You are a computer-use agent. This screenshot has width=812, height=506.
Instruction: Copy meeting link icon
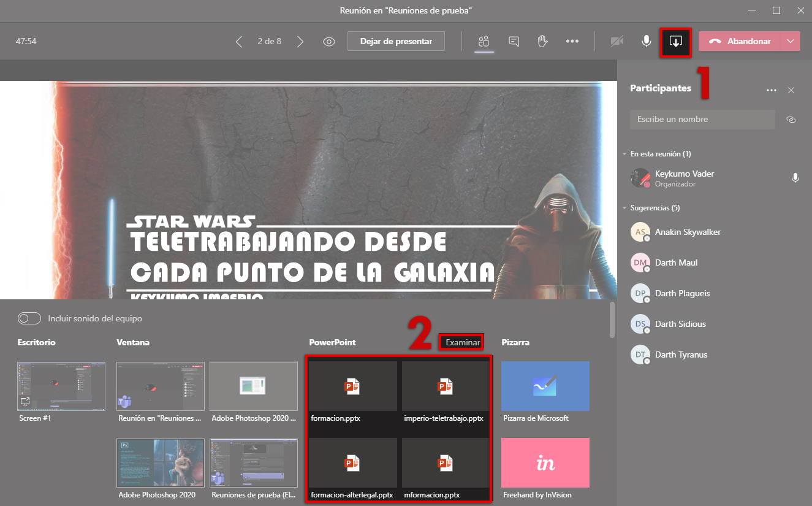[x=791, y=120]
